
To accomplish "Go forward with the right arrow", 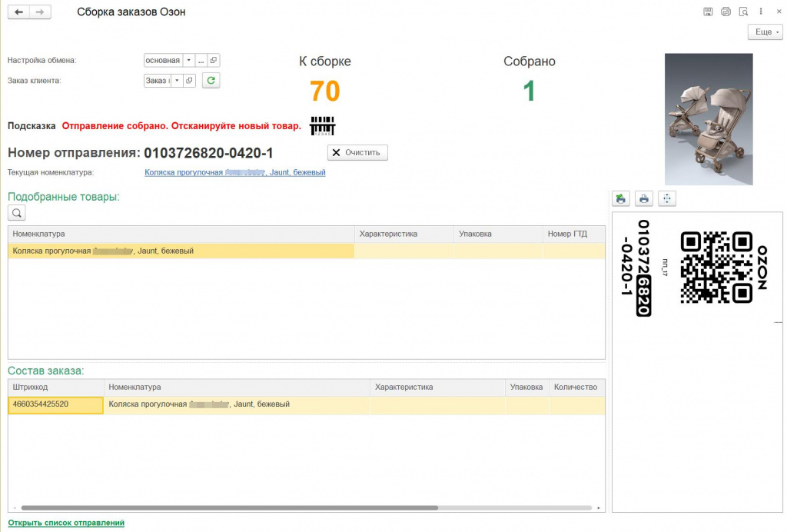I will [x=40, y=12].
